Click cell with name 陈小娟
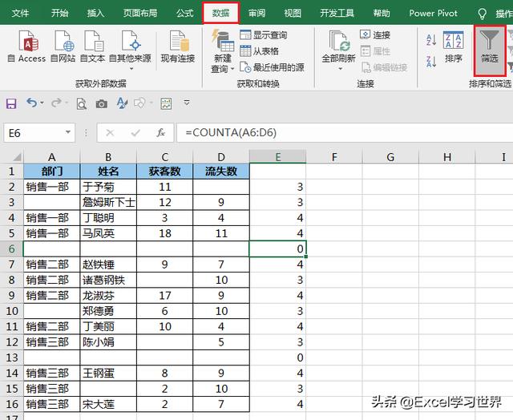This screenshot has height=420, width=513. pos(108,342)
